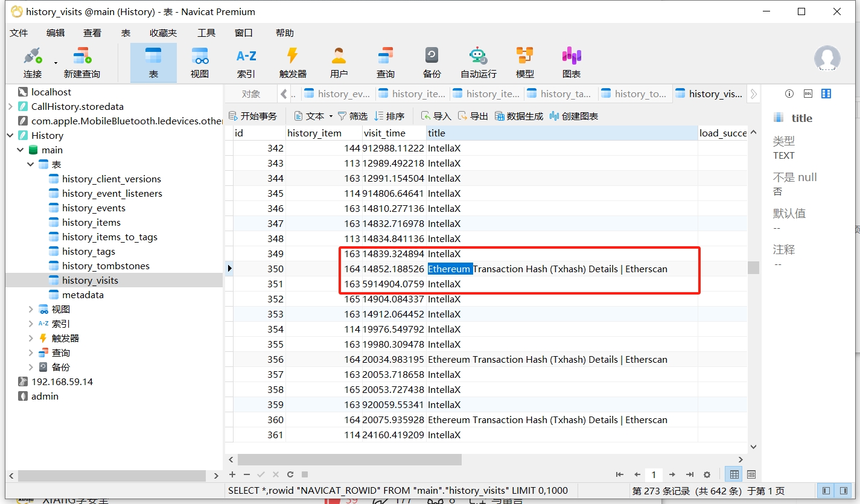Toggle the left pane visibility button
Screen dimensions: 860x504
(x=826, y=491)
